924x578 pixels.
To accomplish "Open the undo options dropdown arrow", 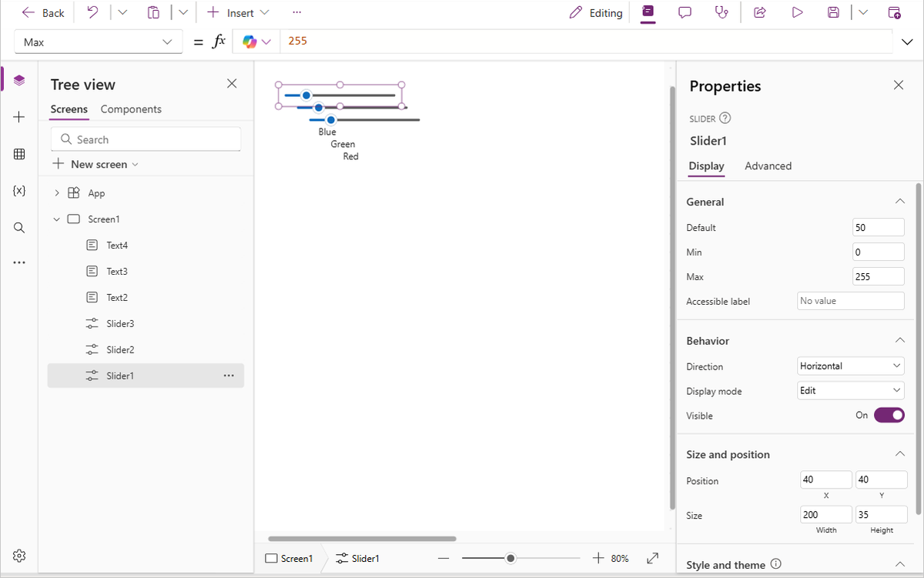I will coord(122,13).
